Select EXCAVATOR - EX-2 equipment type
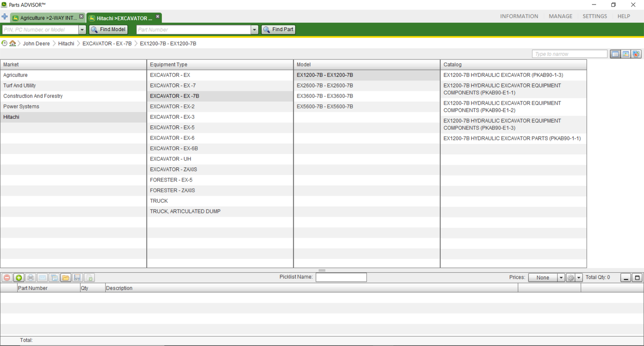Viewport: 644px width, 346px height. click(220, 106)
